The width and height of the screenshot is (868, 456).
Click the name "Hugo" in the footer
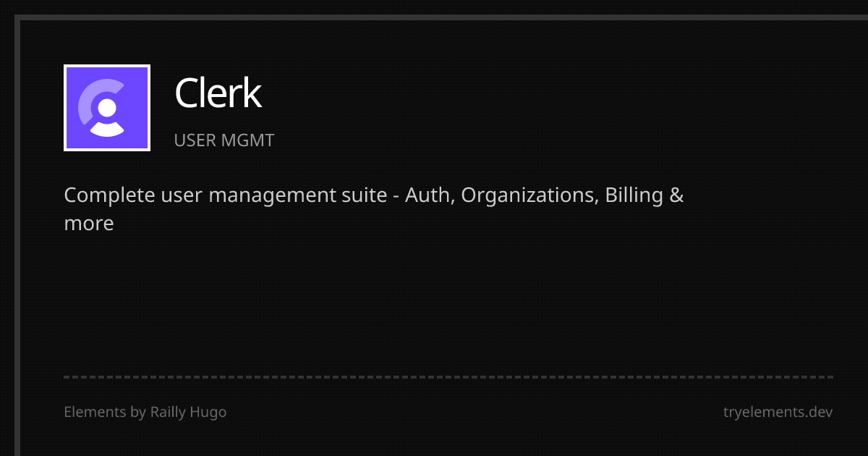[209, 413]
